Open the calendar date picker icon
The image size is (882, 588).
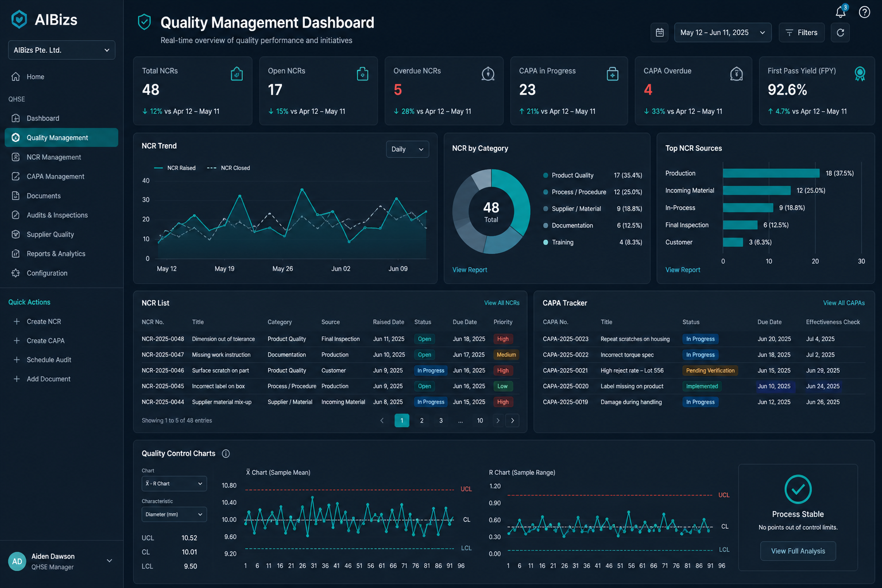point(660,33)
